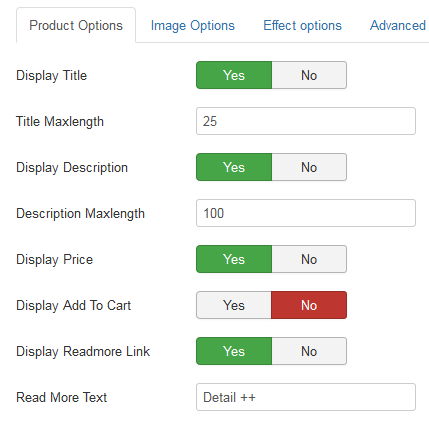Disable Display Readmore Link with No
The image size is (429, 430).
309,351
